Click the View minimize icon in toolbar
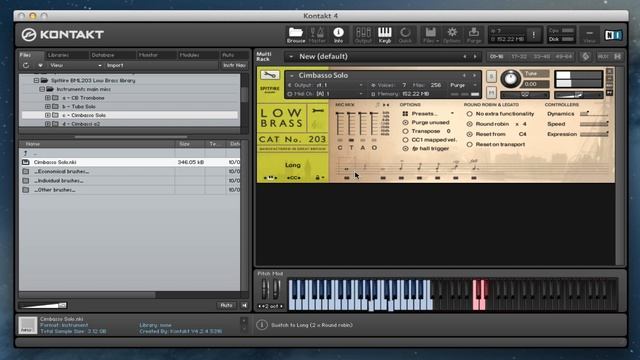The image size is (640, 360). [x=589, y=35]
